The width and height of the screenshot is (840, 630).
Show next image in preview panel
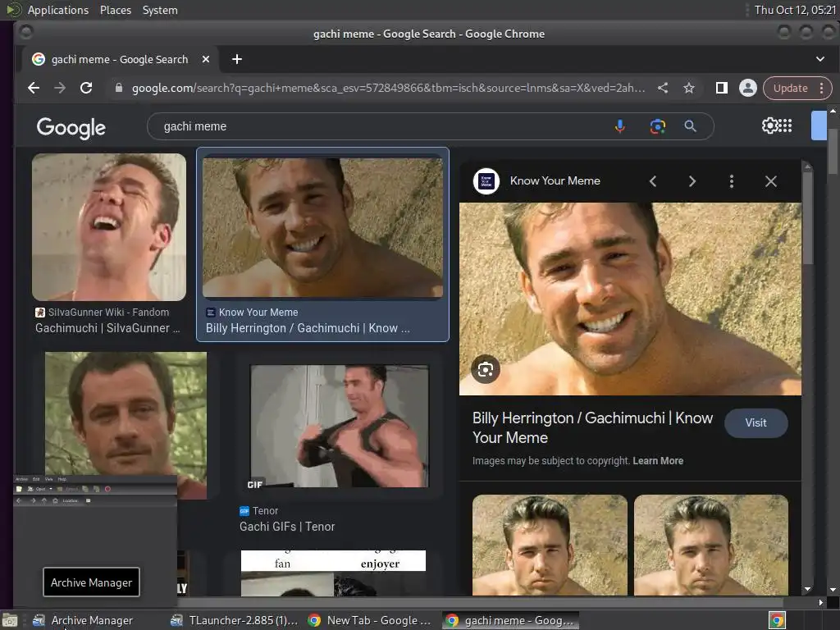pos(692,181)
